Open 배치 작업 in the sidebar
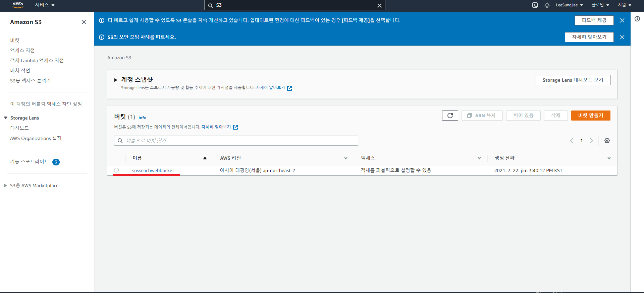The width and height of the screenshot is (644, 293). pos(20,70)
